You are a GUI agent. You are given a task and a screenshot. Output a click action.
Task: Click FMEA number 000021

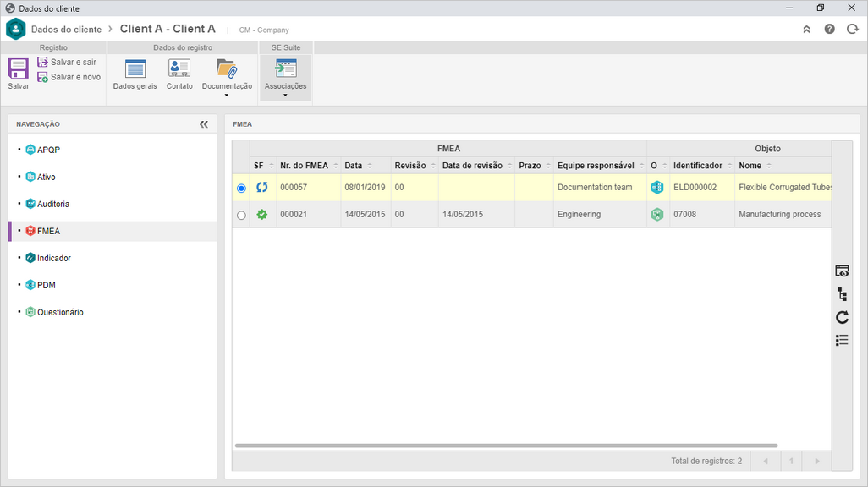294,214
